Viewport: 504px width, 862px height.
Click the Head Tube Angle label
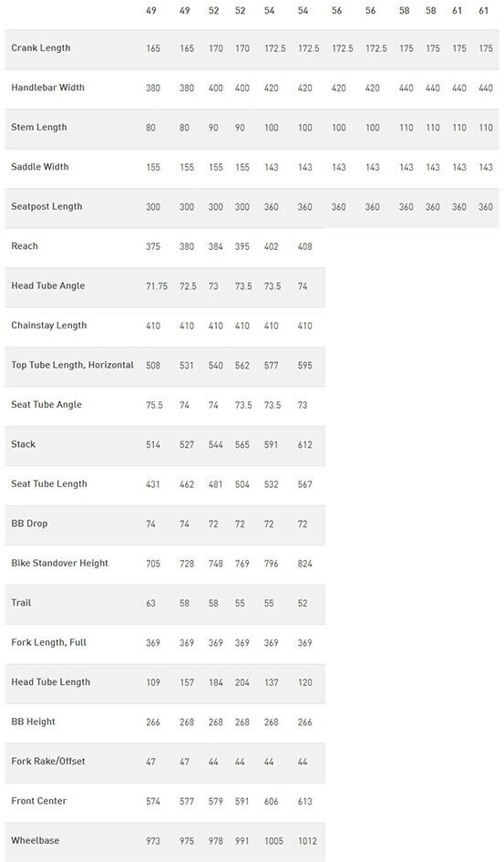(x=47, y=286)
